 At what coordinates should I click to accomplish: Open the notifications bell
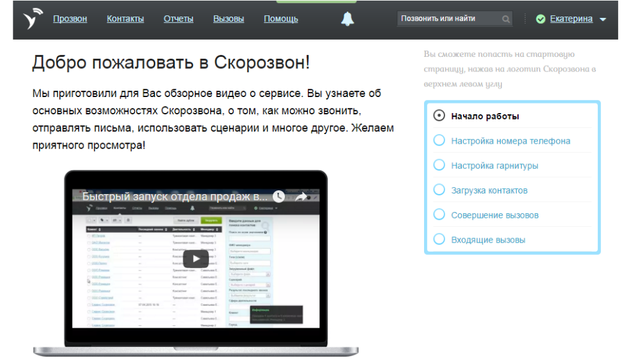(347, 19)
